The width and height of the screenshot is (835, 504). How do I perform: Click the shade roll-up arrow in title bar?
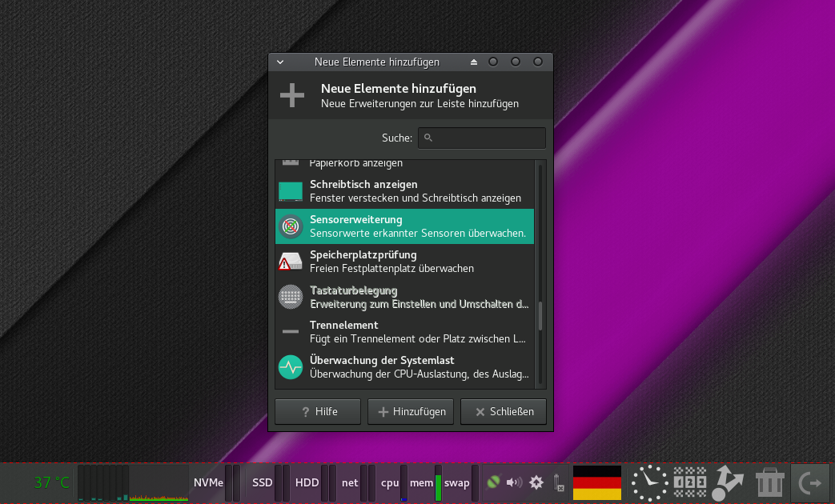[473, 62]
